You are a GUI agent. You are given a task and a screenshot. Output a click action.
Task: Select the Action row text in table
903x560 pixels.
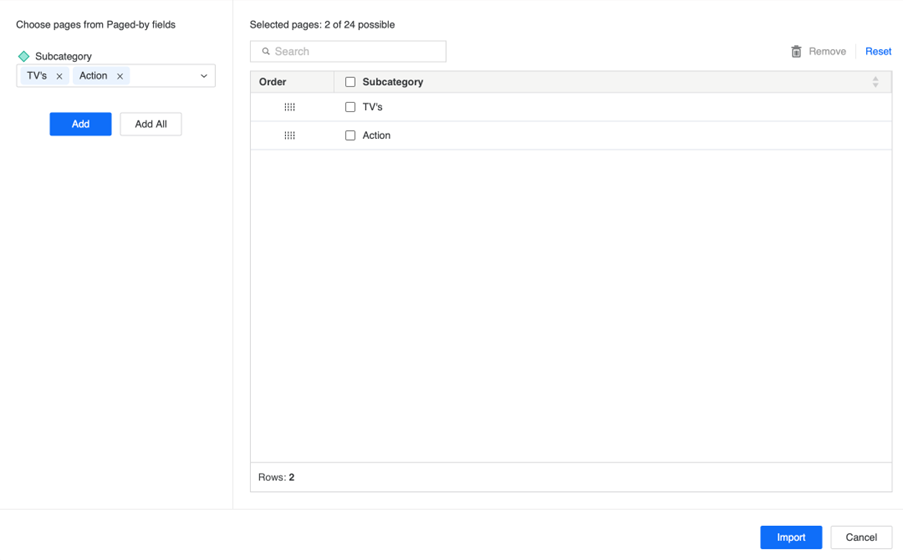pos(377,135)
